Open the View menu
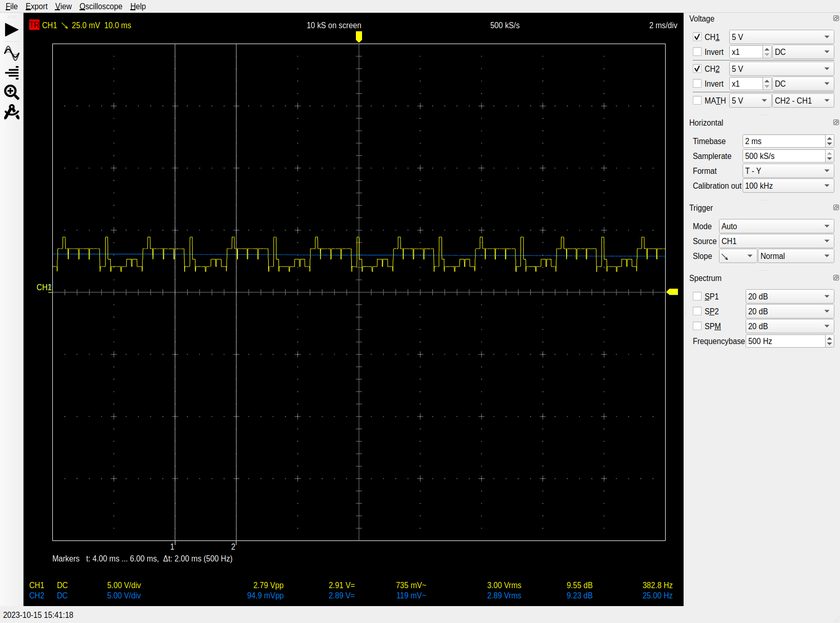This screenshot has width=840, height=623. coord(63,6)
